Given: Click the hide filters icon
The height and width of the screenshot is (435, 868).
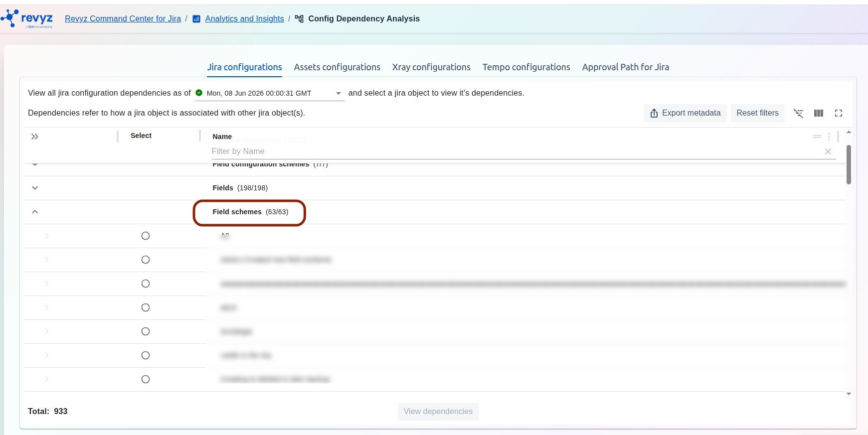Looking at the screenshot, I should (799, 113).
